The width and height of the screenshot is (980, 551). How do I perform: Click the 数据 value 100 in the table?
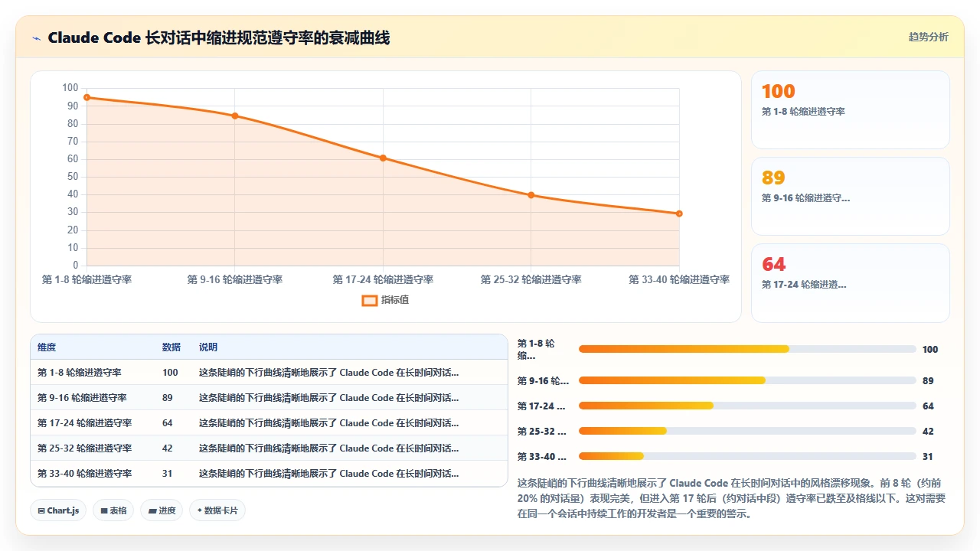pos(170,373)
